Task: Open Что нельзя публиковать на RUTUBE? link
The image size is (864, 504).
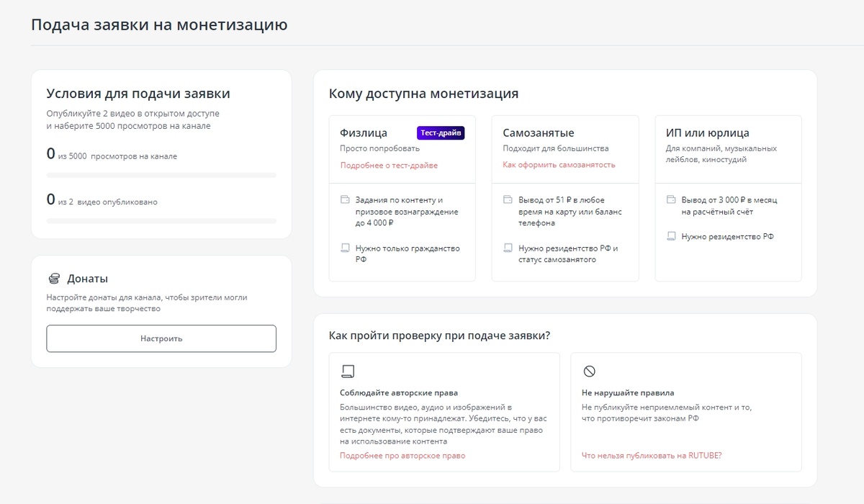Action: pyautogui.click(x=652, y=456)
